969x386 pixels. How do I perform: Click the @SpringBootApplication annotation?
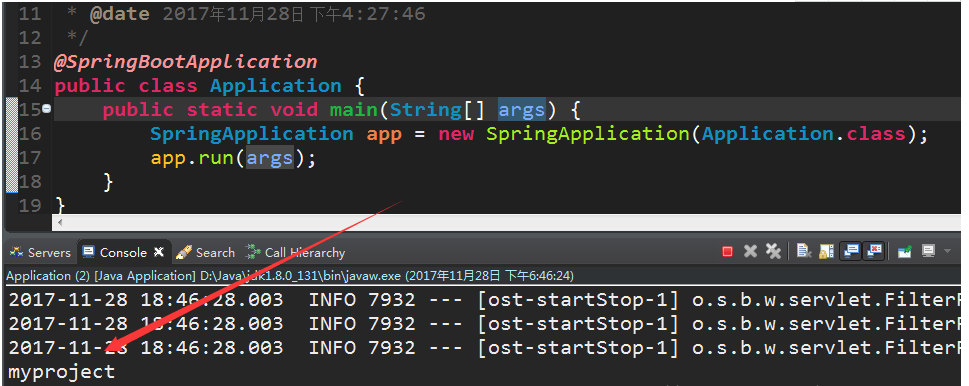[186, 62]
